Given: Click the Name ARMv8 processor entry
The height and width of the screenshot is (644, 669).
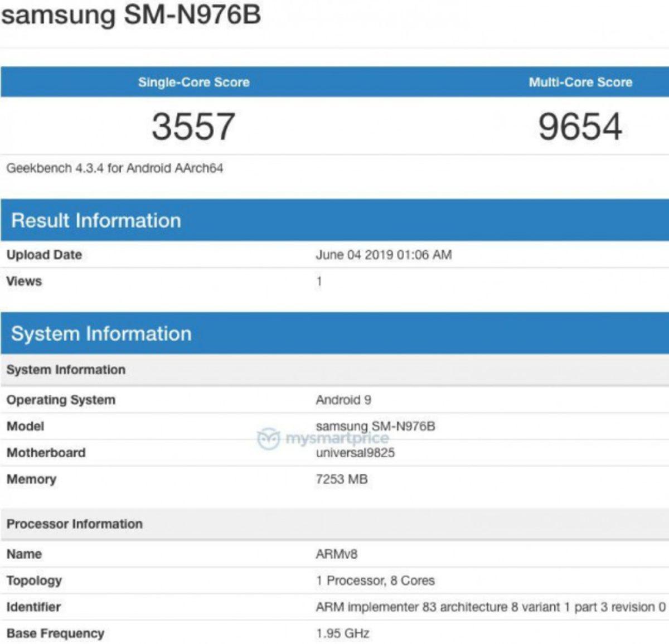Looking at the screenshot, I should coord(336,553).
